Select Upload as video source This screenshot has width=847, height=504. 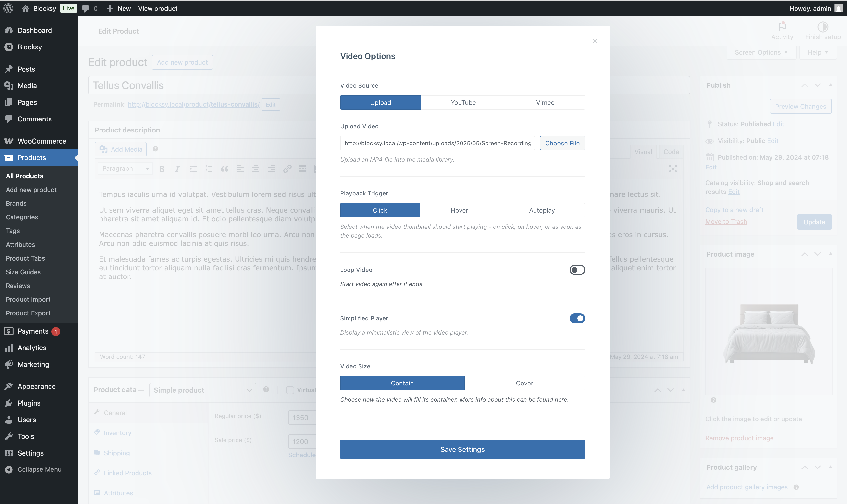click(x=380, y=103)
